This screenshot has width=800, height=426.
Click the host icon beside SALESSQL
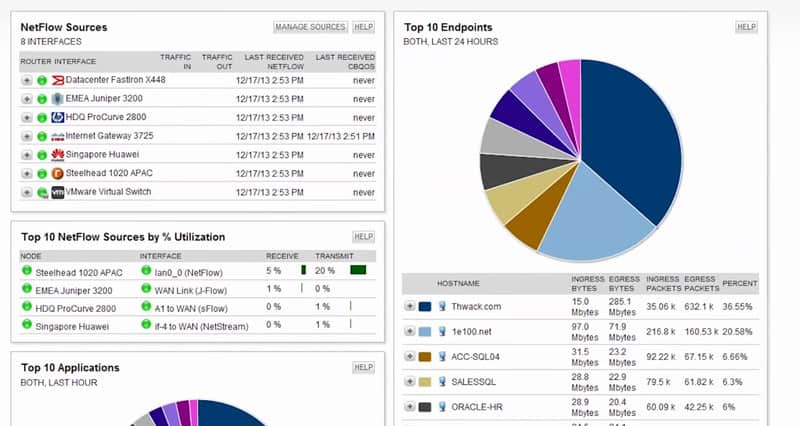pos(442,381)
